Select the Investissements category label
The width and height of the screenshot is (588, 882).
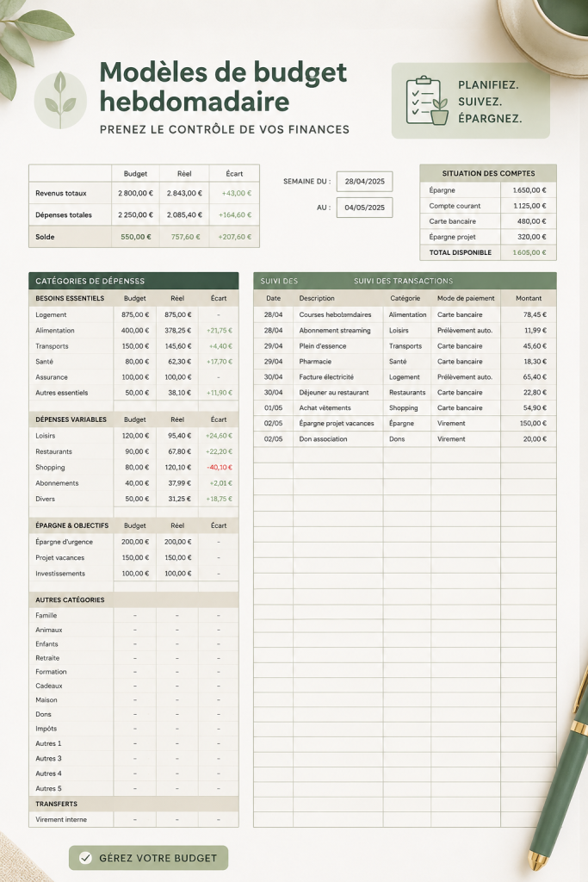60,574
